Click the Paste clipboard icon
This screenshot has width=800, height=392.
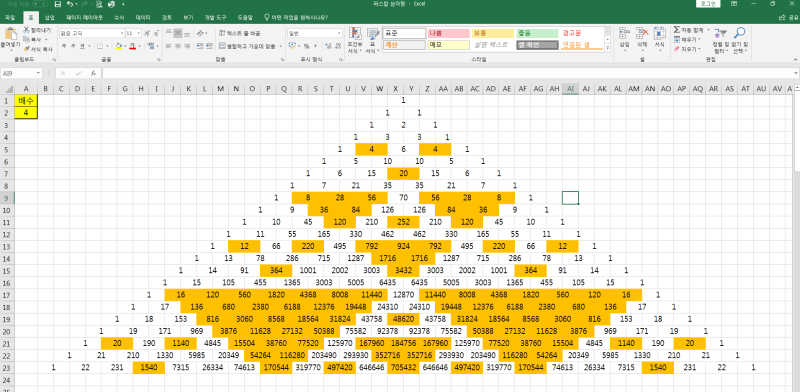pos(11,34)
